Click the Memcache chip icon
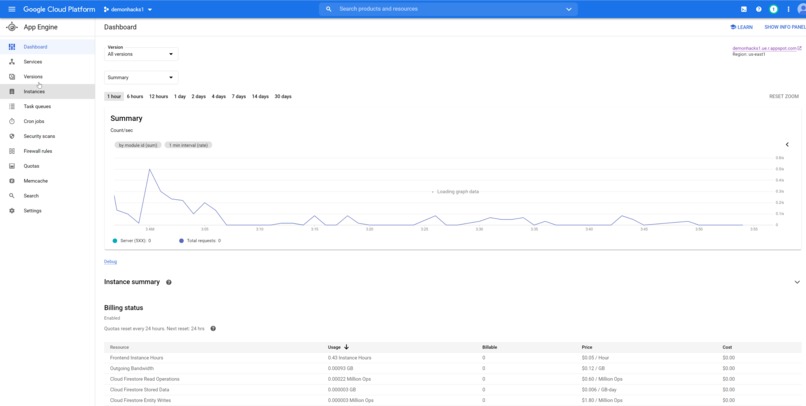 [12, 181]
